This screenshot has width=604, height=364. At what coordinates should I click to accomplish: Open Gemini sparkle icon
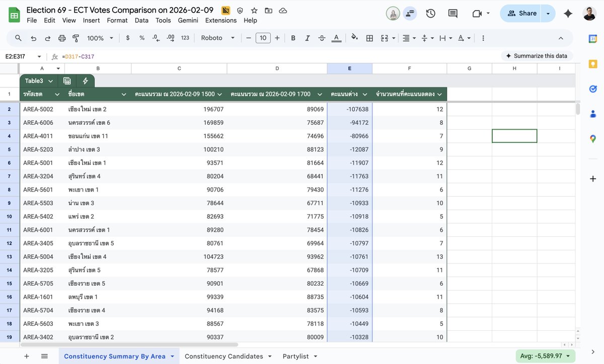[568, 14]
